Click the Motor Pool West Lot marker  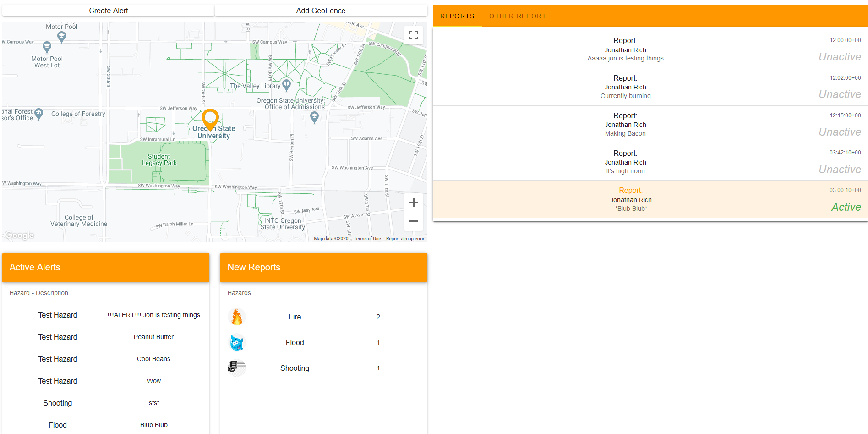[47, 47]
